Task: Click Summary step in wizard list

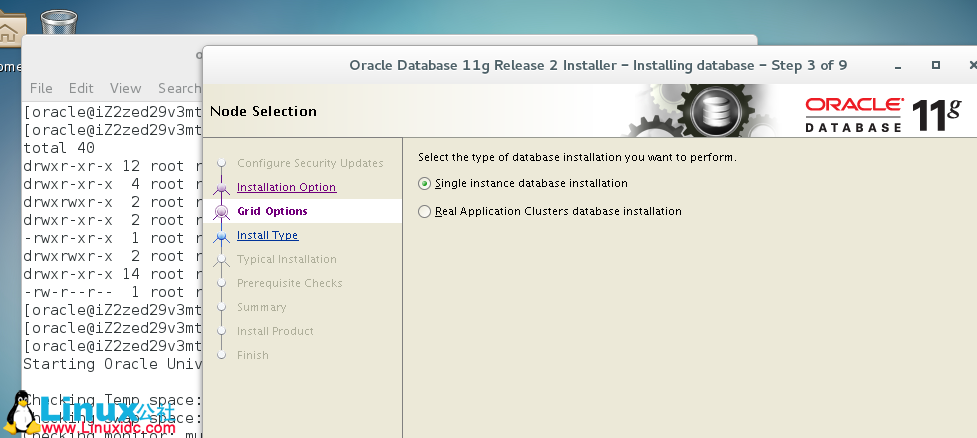Action: pyautogui.click(x=261, y=307)
